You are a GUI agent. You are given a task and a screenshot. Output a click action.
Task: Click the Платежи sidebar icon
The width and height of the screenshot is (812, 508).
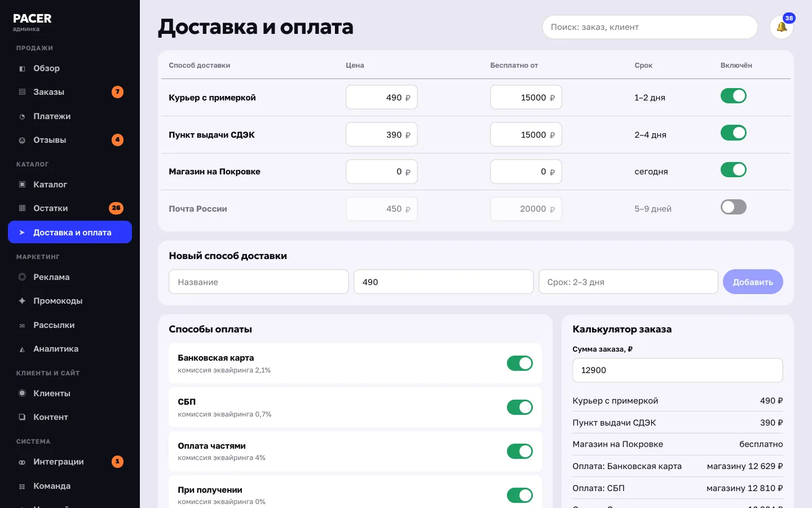(x=22, y=116)
